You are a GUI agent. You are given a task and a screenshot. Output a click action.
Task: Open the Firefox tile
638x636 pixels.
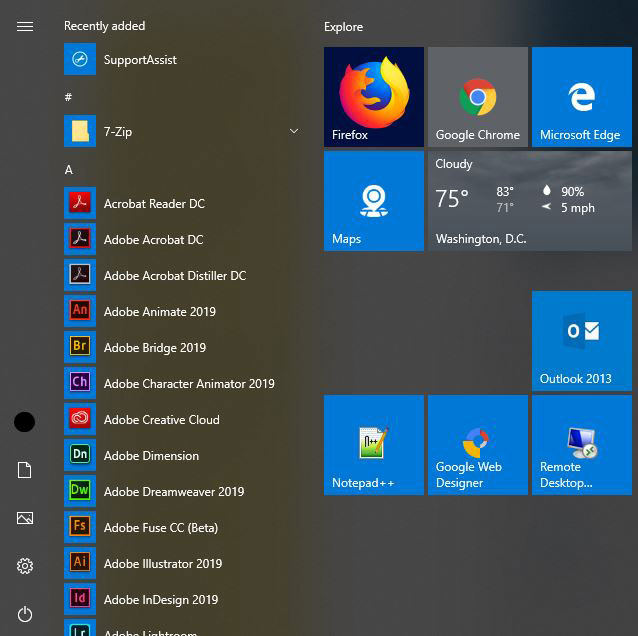pos(374,97)
